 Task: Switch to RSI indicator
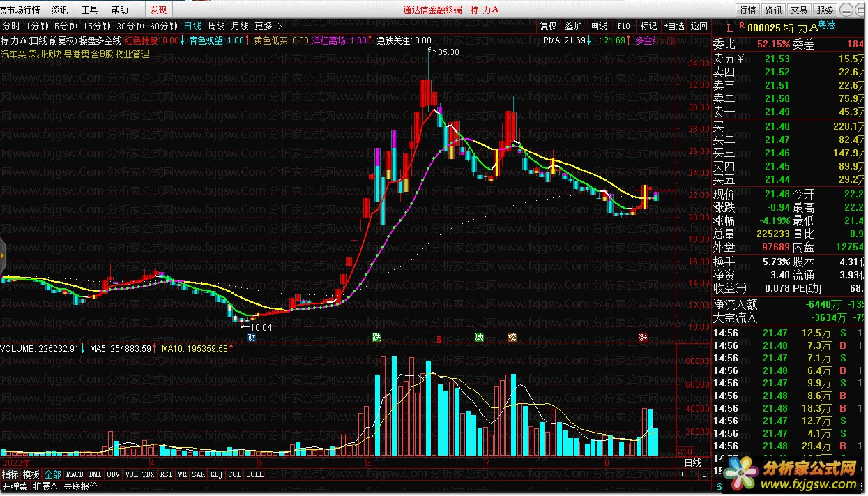(166, 474)
